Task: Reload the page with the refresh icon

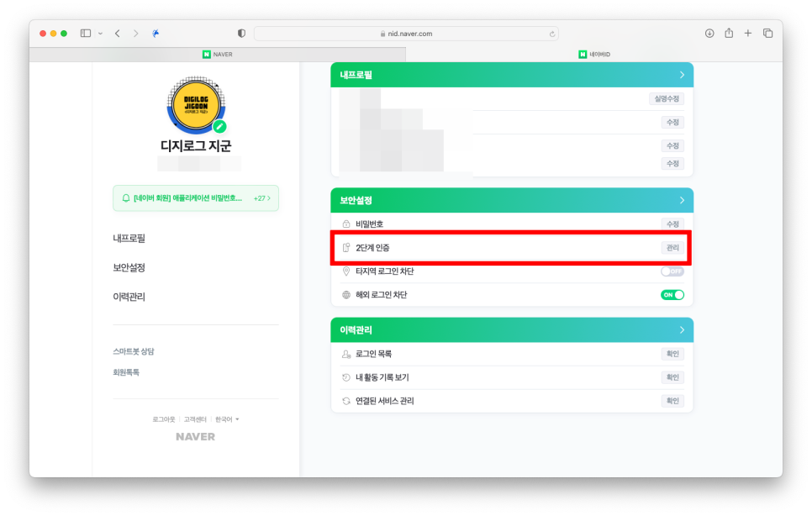Action: (x=552, y=34)
